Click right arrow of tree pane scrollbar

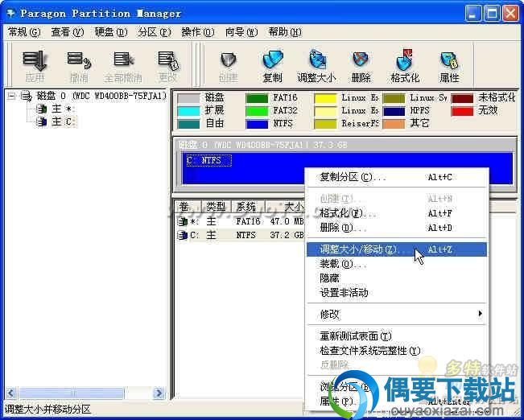tap(159, 393)
